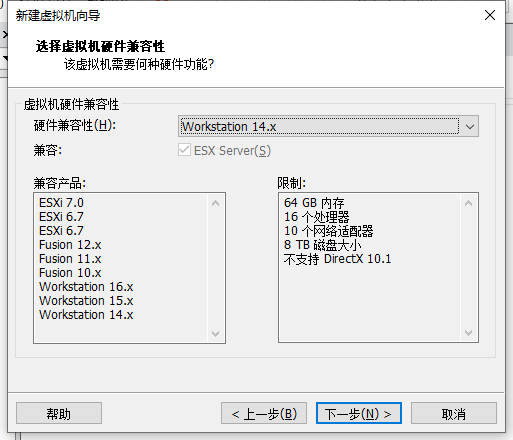Click the 不支持 DirectX 10.1 limitation entry
The height and width of the screenshot is (440, 513).
pyautogui.click(x=337, y=259)
